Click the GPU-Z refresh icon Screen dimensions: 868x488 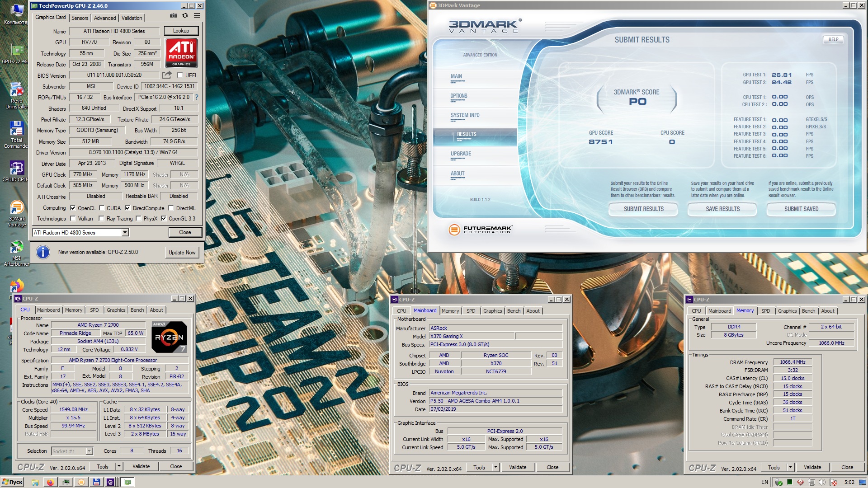(185, 15)
